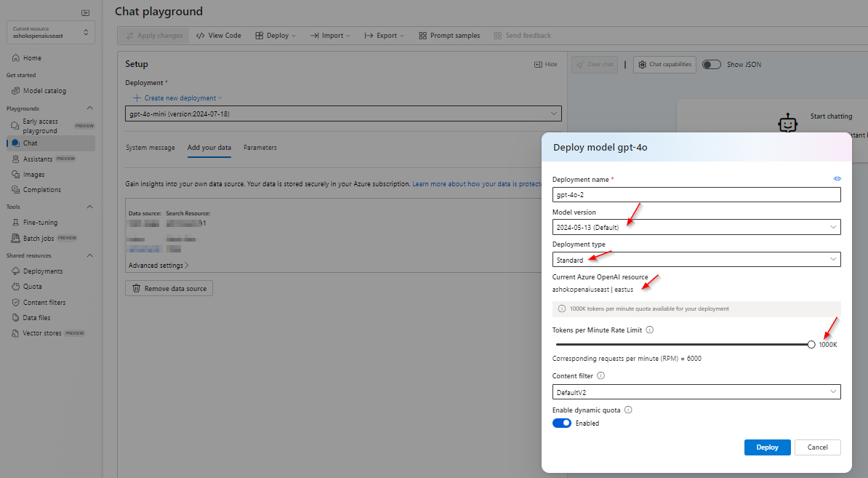Open the Deploy toolbar menu
Viewport: 868px width, 478px height.
(275, 36)
